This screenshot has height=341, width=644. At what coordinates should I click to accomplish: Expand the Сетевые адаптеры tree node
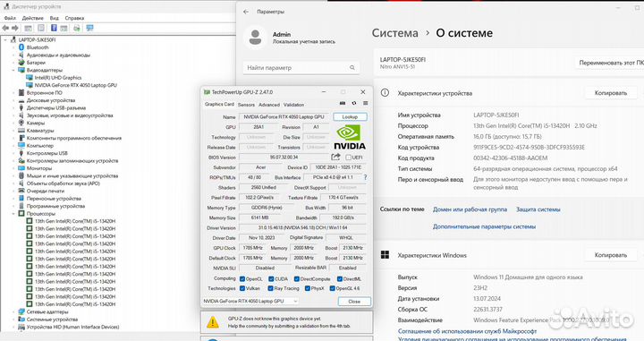coord(13,311)
